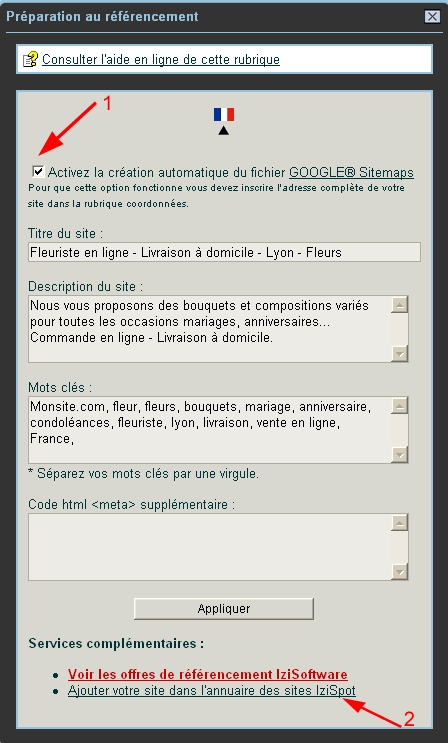This screenshot has height=743, width=448.
Task: Close the Préparation au référencement dialog
Action: (x=432, y=17)
